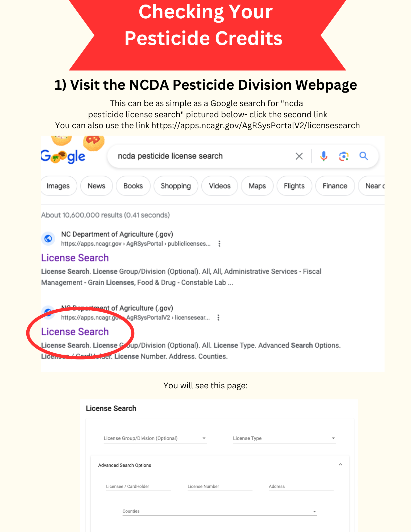Click into the Google search text box
The height and width of the screenshot is (532, 411).
(202, 156)
